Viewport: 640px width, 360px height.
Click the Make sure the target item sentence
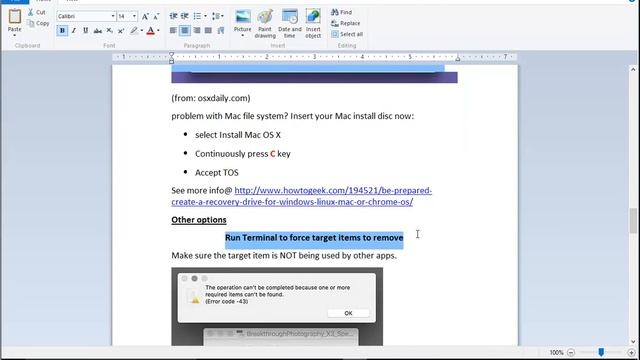pyautogui.click(x=284, y=256)
